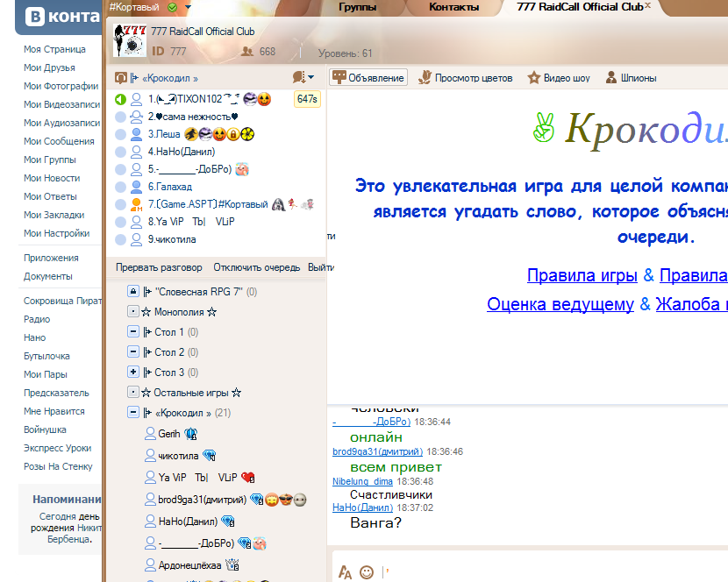Open Приложения in VK sidebar

coord(51,258)
